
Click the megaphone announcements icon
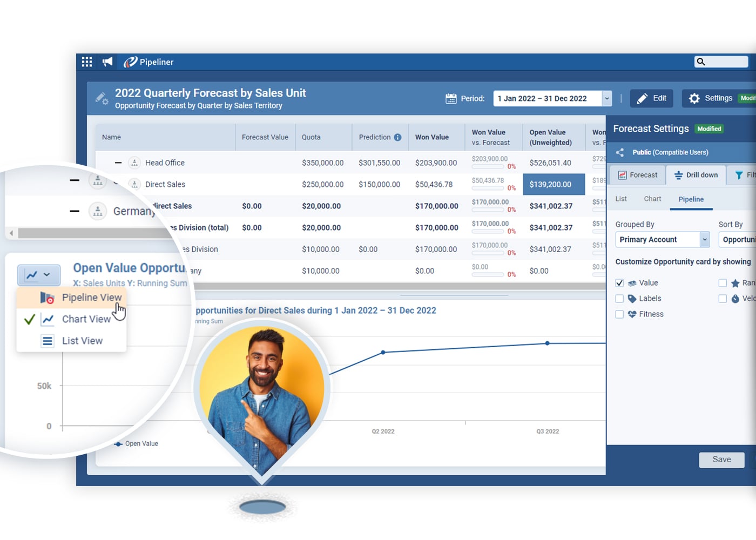107,62
